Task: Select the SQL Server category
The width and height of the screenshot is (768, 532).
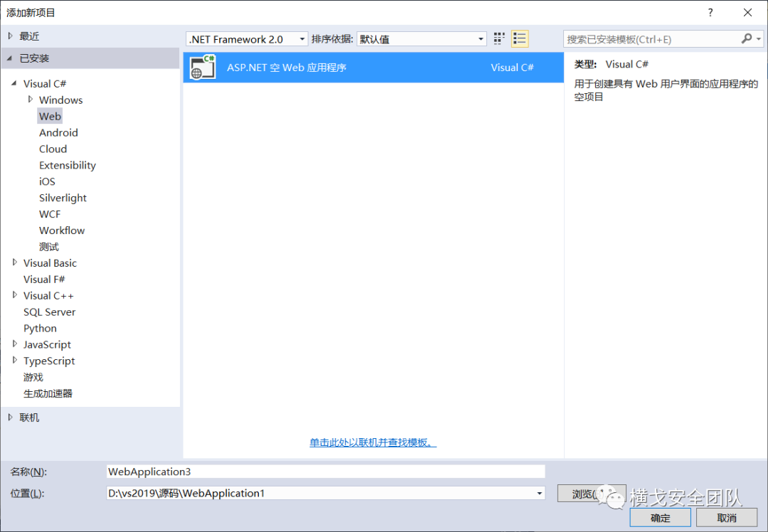Action: point(50,312)
